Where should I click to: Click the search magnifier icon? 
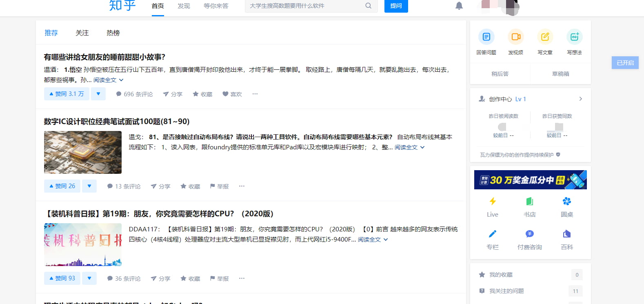tap(368, 6)
